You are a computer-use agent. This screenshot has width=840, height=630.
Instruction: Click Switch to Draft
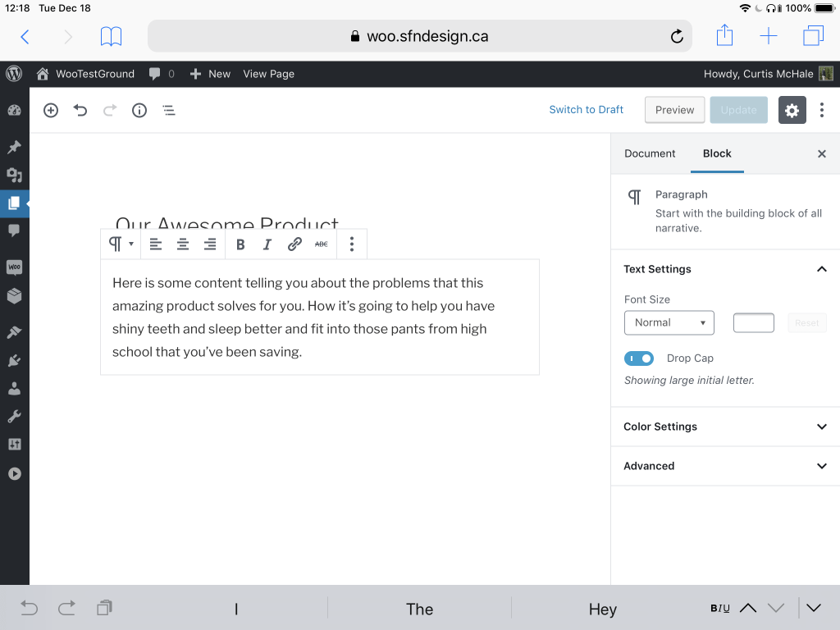586,109
